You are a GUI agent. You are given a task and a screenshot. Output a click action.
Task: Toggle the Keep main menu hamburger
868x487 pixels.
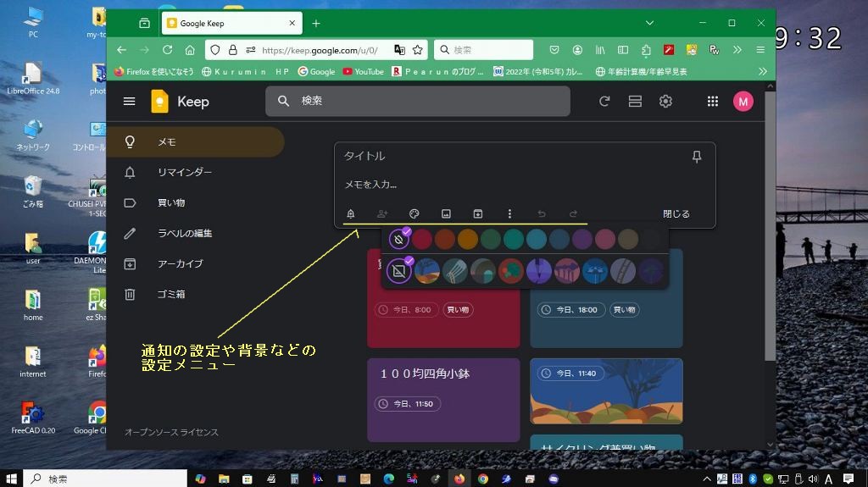129,102
